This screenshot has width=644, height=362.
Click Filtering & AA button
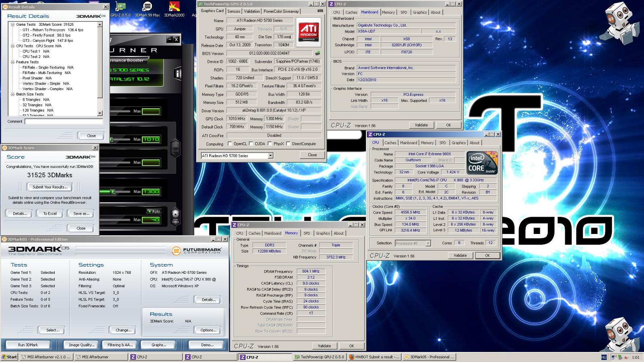(120, 345)
